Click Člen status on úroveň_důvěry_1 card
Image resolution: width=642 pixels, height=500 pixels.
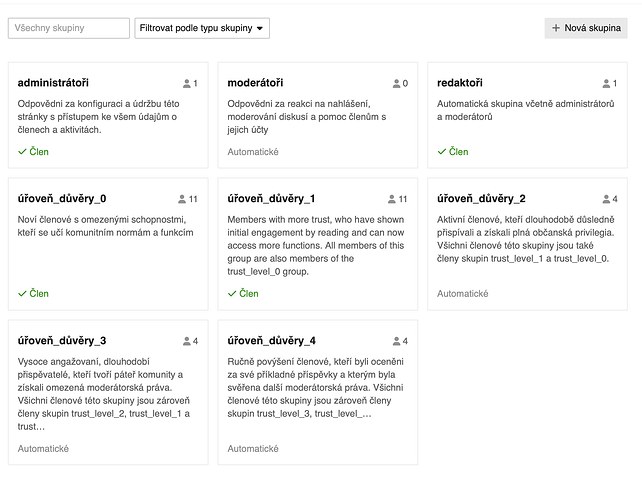243,294
